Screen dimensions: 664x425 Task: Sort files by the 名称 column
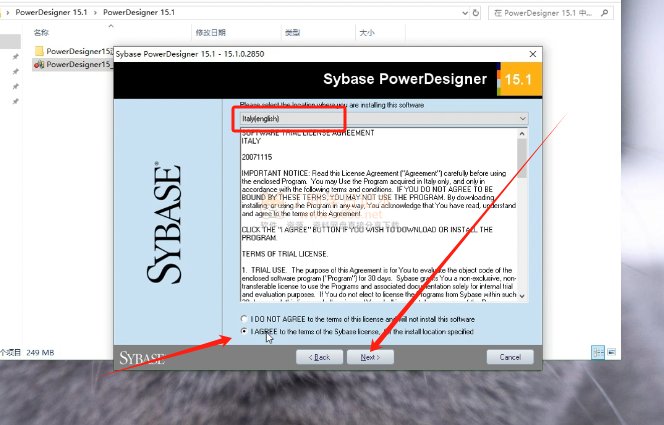(x=41, y=32)
